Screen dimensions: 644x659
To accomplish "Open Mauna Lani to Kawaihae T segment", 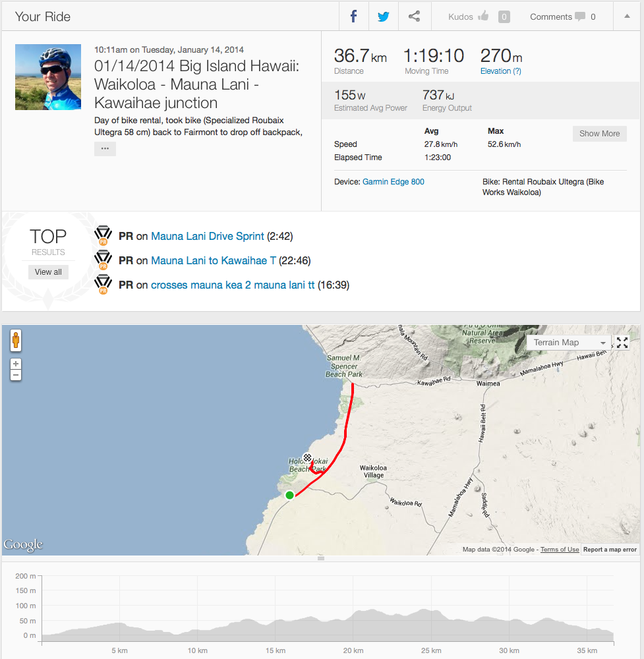I will pyautogui.click(x=214, y=260).
